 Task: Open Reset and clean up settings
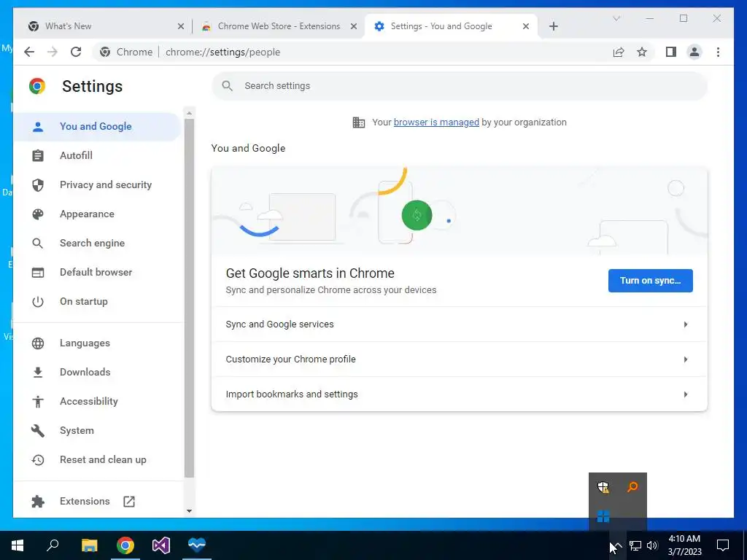pos(97,459)
